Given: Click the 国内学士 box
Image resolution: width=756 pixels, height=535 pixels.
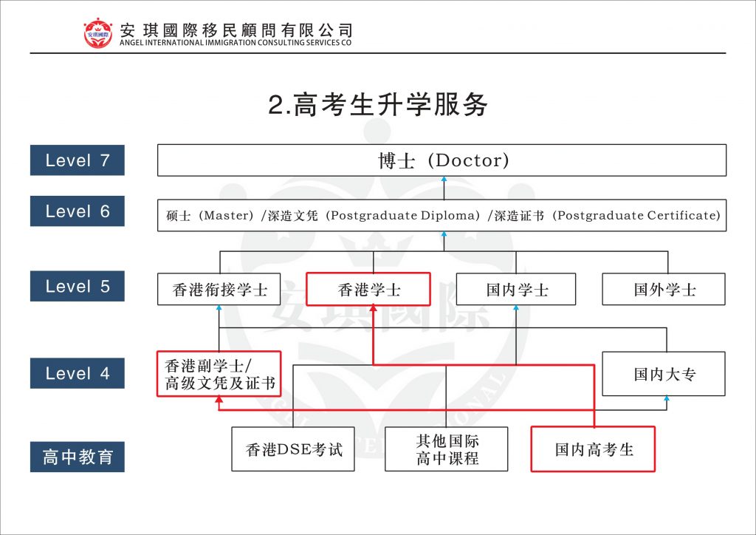Looking at the screenshot, I should [x=517, y=290].
